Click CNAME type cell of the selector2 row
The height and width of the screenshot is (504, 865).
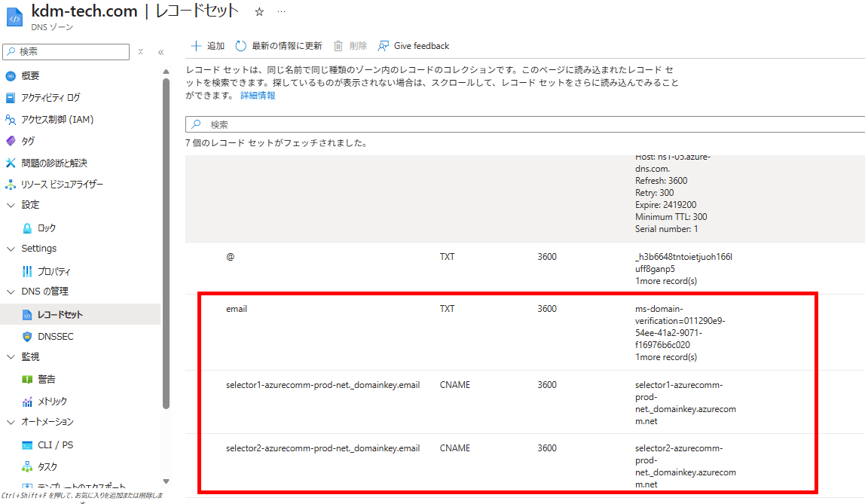click(x=454, y=448)
